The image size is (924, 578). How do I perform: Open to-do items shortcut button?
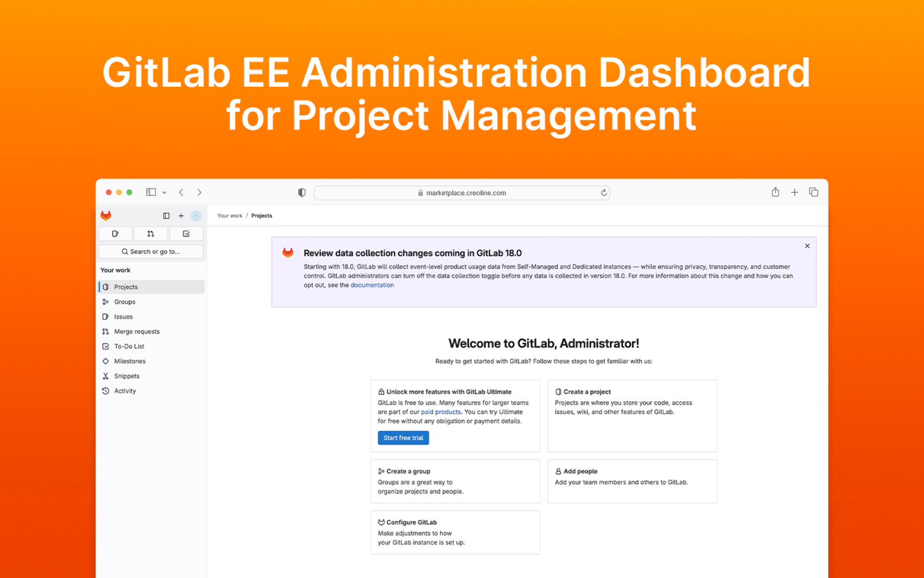point(186,234)
